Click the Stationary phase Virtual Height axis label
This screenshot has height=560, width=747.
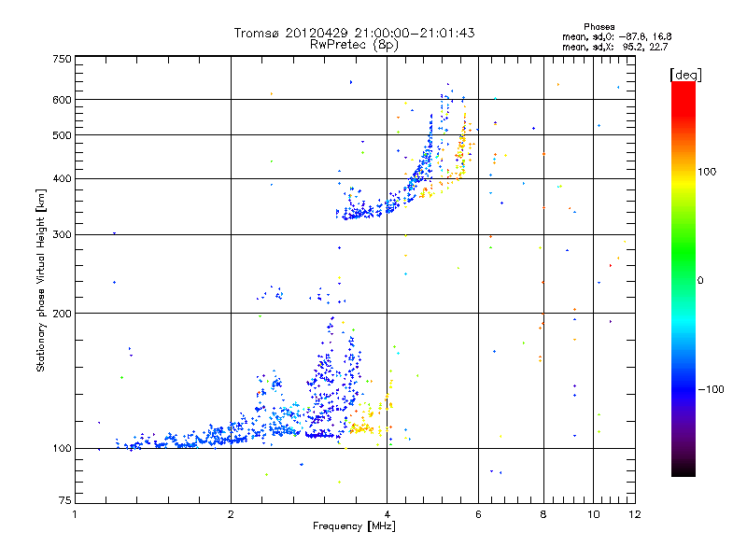[41, 280]
